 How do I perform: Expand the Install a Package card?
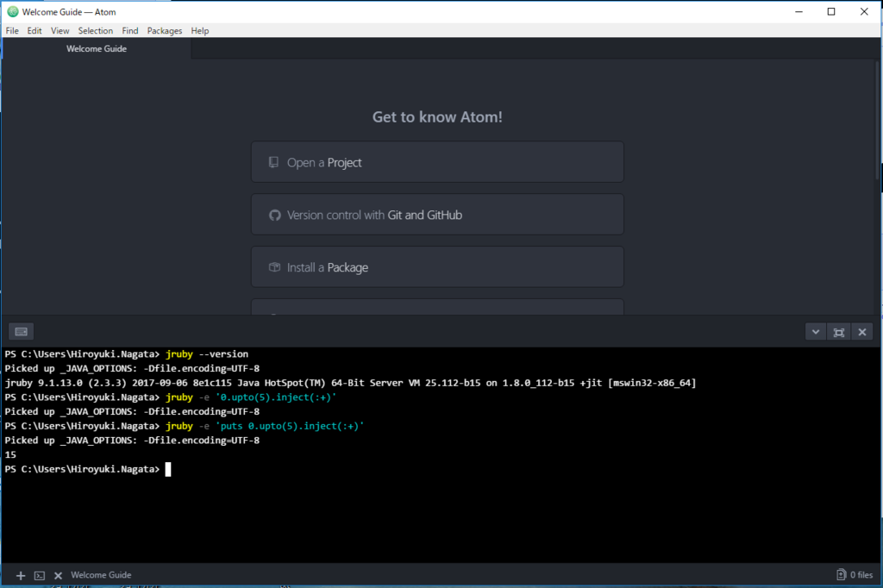[437, 267]
